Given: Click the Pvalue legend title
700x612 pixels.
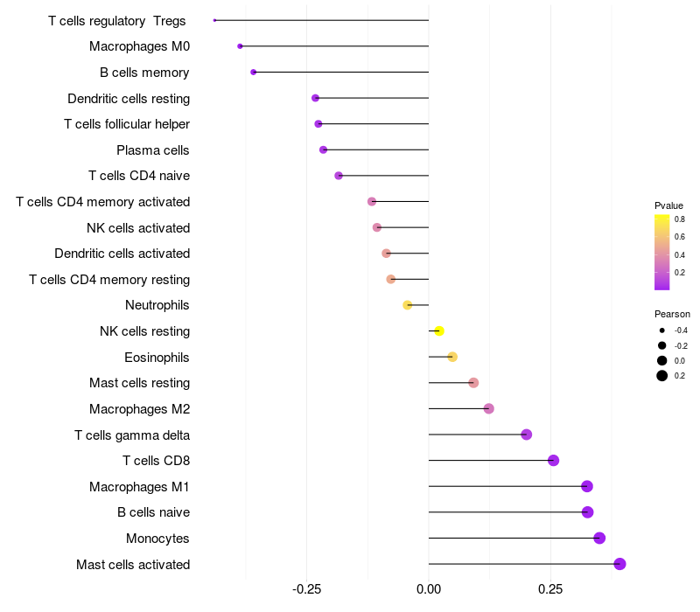Looking at the screenshot, I should click(x=668, y=205).
